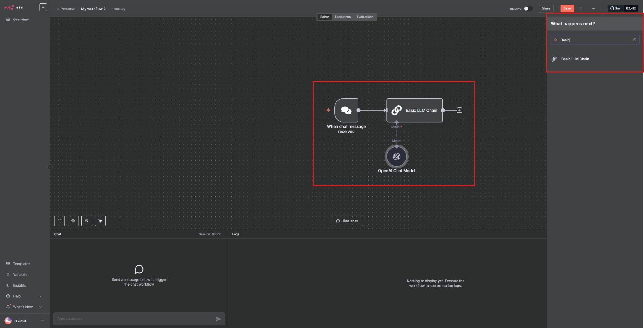Toggle the Inactive workflow switch

[528, 8]
